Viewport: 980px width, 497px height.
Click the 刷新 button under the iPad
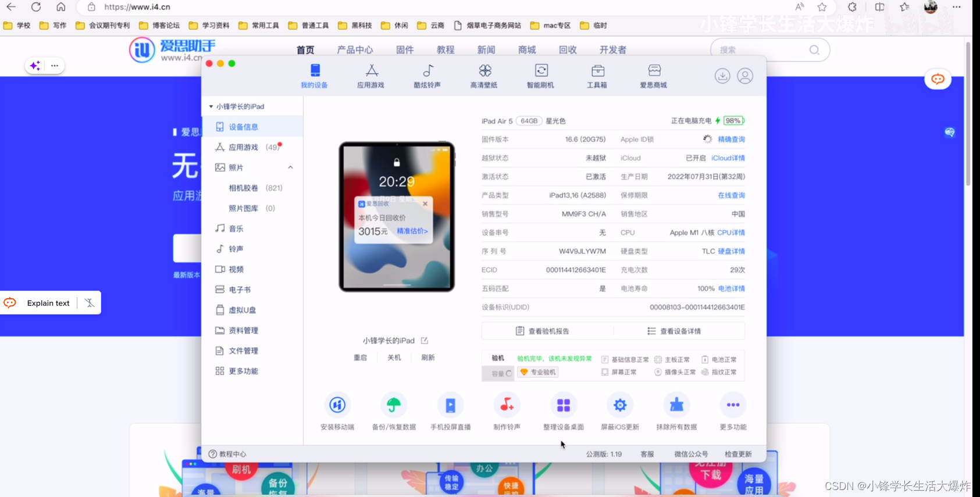[x=428, y=357]
